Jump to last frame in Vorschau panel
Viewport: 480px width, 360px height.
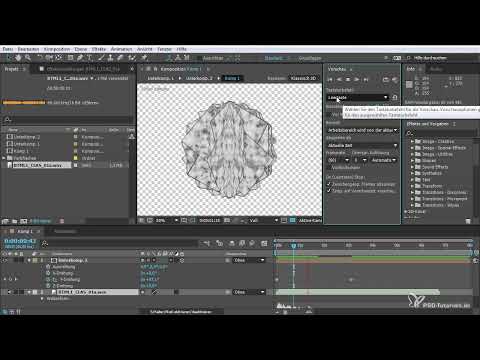(x=366, y=80)
